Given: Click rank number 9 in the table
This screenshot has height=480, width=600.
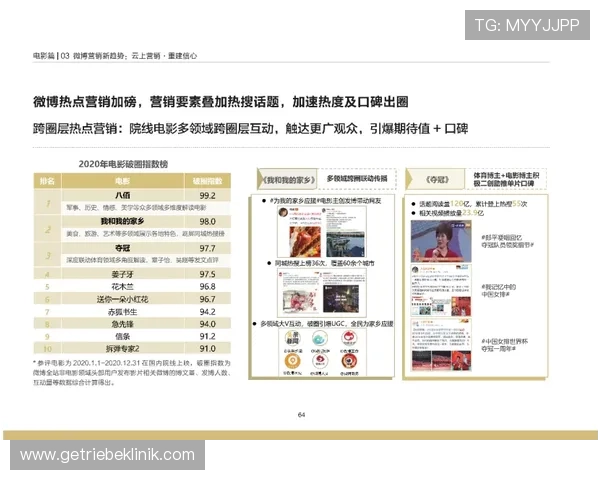Looking at the screenshot, I should (x=47, y=336).
